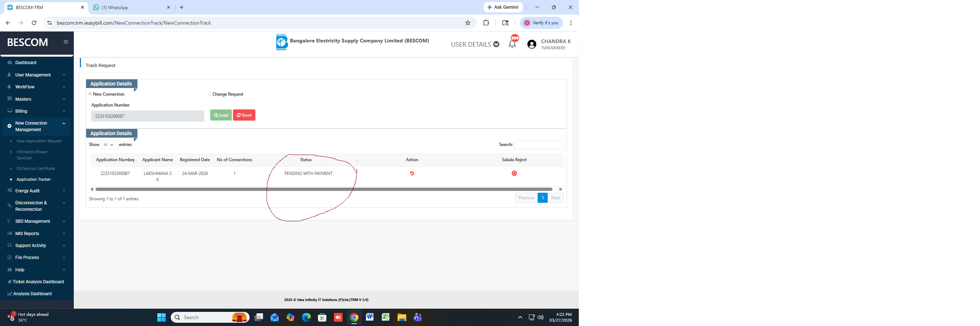Open the user profile avatar icon
The height and width of the screenshot is (326, 980).
531,45
